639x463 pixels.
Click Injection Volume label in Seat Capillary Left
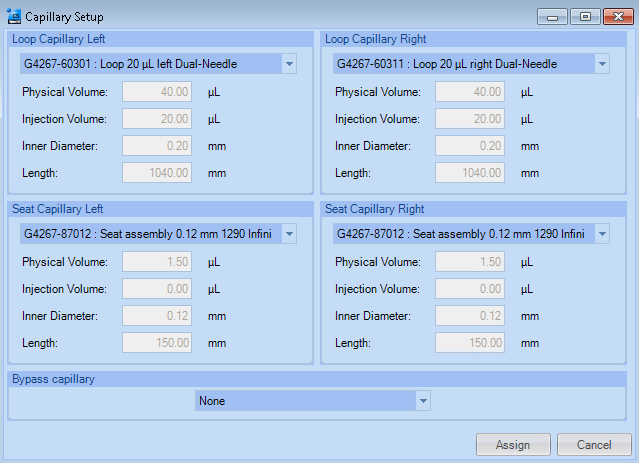(64, 289)
